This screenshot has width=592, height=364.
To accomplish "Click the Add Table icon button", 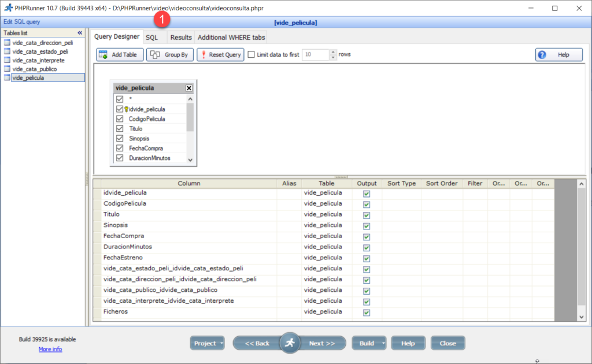I will coord(103,55).
